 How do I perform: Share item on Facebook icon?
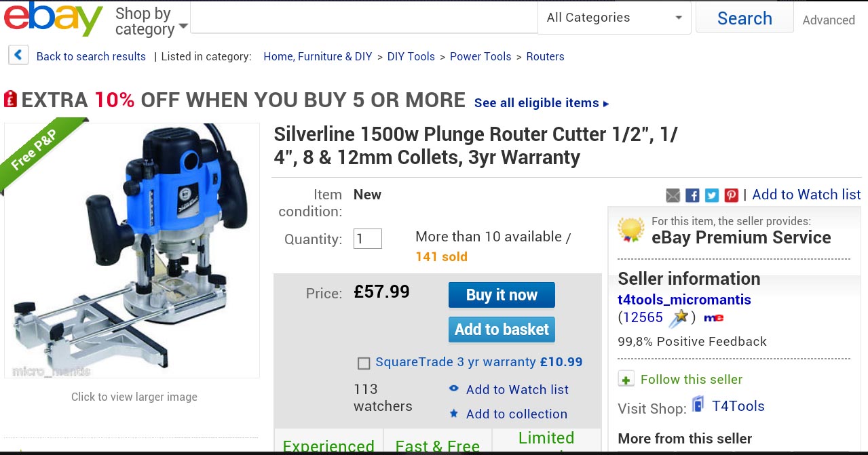point(692,195)
